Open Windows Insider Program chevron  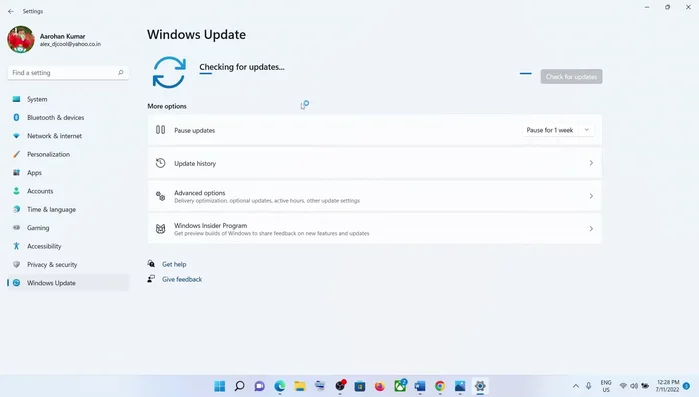[591, 229]
